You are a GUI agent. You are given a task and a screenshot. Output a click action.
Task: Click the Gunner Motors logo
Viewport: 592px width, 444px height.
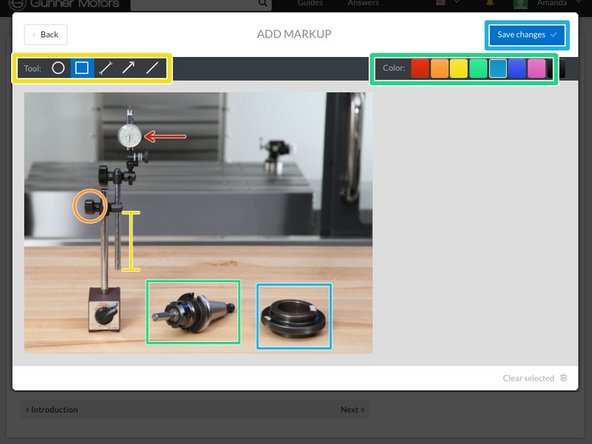(x=64, y=4)
